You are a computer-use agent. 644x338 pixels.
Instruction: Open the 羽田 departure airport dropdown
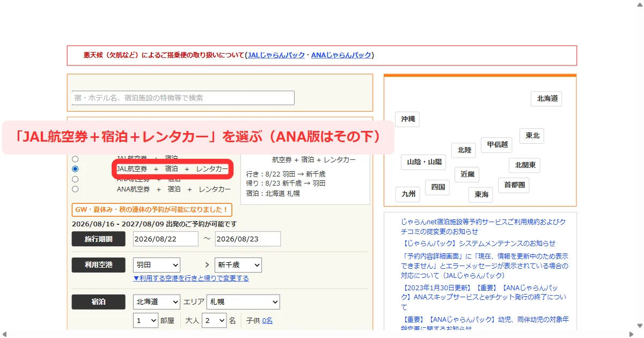click(x=157, y=265)
